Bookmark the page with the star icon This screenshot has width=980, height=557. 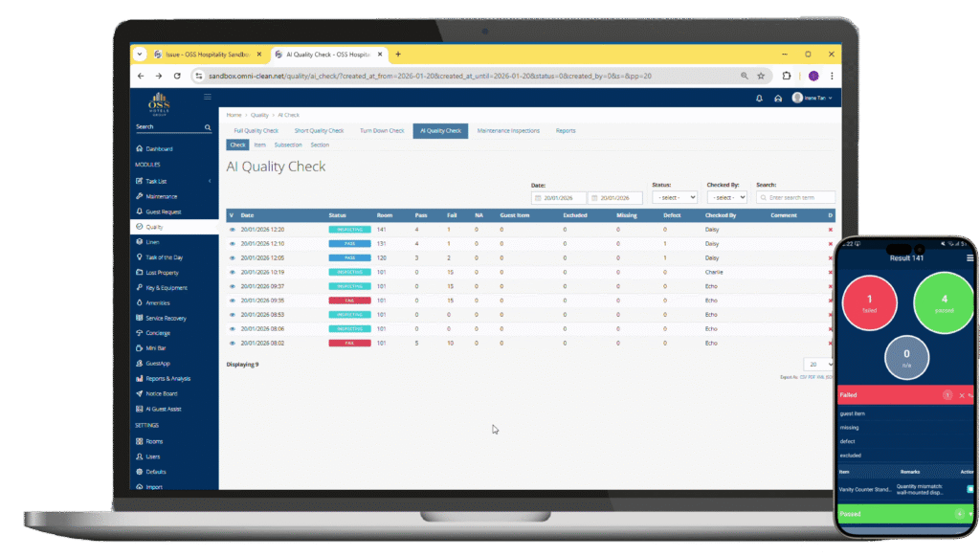(x=761, y=76)
